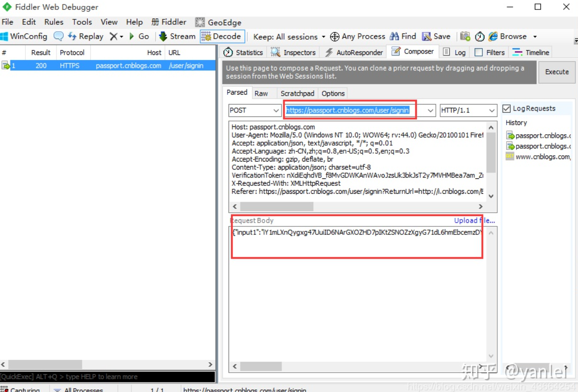
Task: Click the Fiddler book menu item
Action: point(169,22)
